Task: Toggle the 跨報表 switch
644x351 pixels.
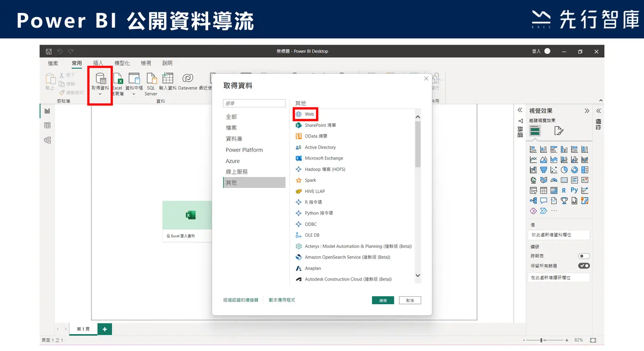Action: [584, 256]
